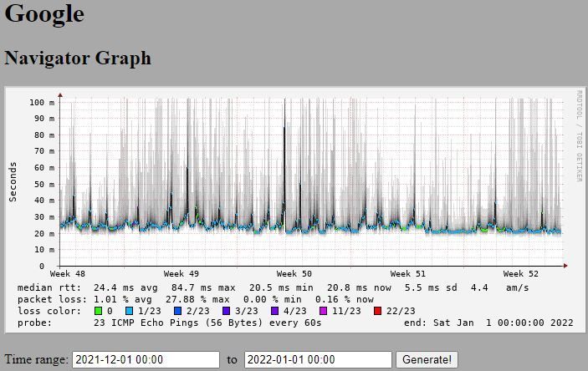The height and width of the screenshot is (371, 588).
Task: Click the blue 2/23 loss swatch
Action: tap(178, 311)
